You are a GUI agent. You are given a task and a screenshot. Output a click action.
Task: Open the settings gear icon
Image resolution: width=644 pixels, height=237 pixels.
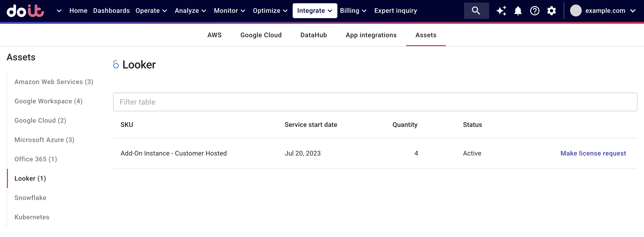pos(551,11)
